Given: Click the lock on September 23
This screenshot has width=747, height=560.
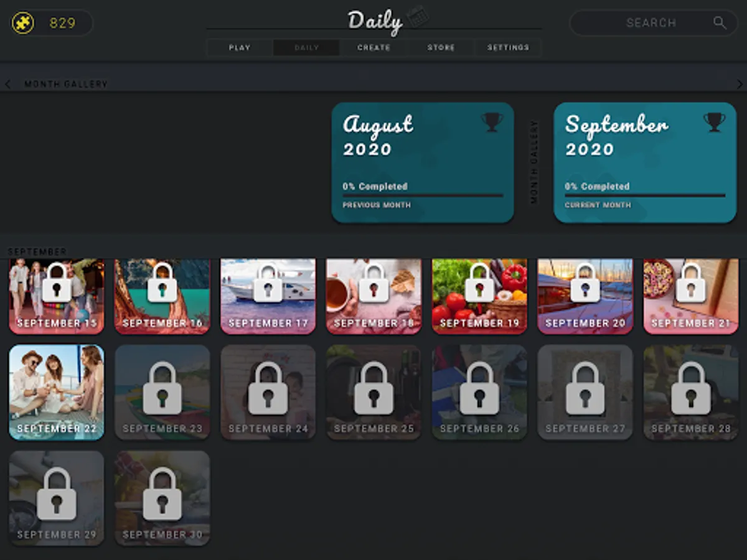Looking at the screenshot, I should [162, 388].
